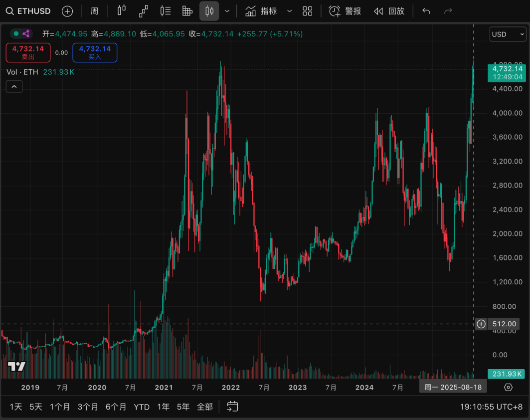Click the 买入 buy button

click(95, 52)
